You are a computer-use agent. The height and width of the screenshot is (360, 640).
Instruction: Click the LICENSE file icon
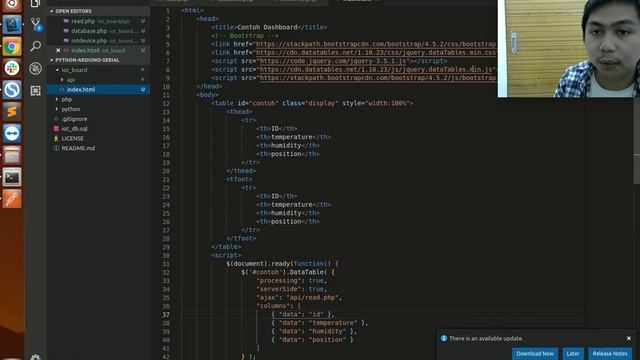coord(56,138)
